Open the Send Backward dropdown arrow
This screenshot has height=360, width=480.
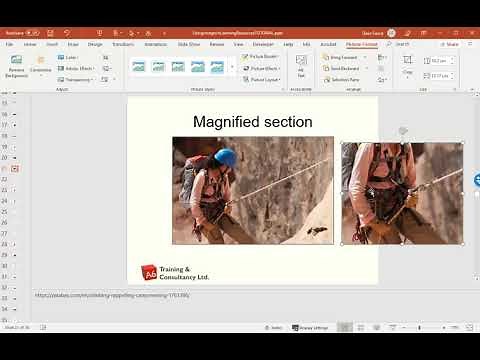coord(366,68)
